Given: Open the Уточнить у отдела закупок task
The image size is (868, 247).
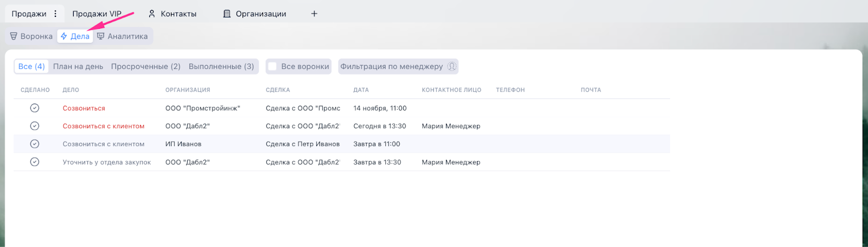Looking at the screenshot, I should coord(107,162).
